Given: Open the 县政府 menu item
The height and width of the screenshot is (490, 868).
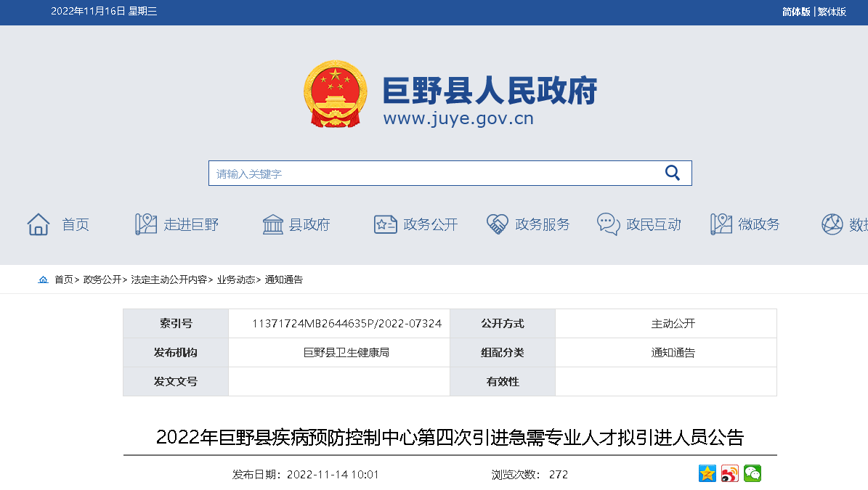Looking at the screenshot, I should click(309, 224).
